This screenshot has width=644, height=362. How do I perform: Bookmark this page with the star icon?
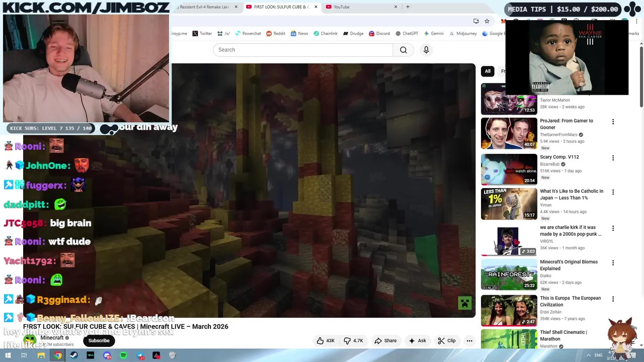click(487, 21)
